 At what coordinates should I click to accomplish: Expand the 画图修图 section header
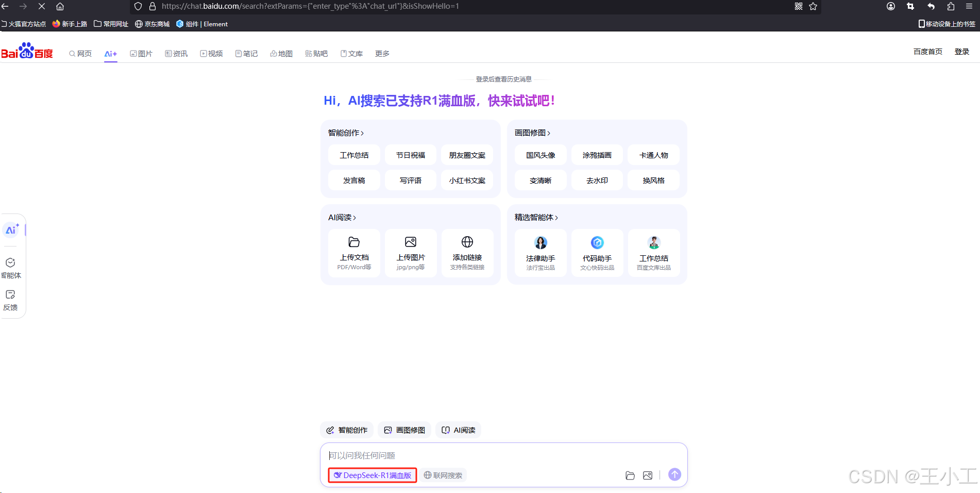point(532,133)
